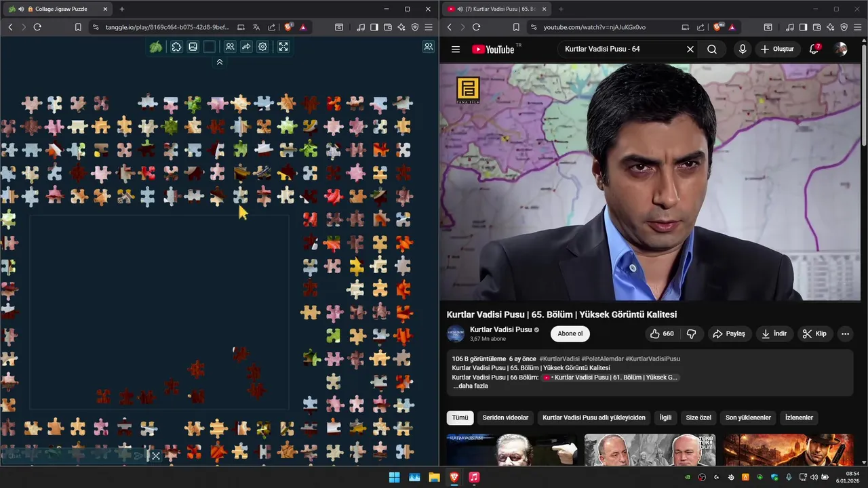Open the #KurtlarVadisi hashtag link

tap(559, 359)
